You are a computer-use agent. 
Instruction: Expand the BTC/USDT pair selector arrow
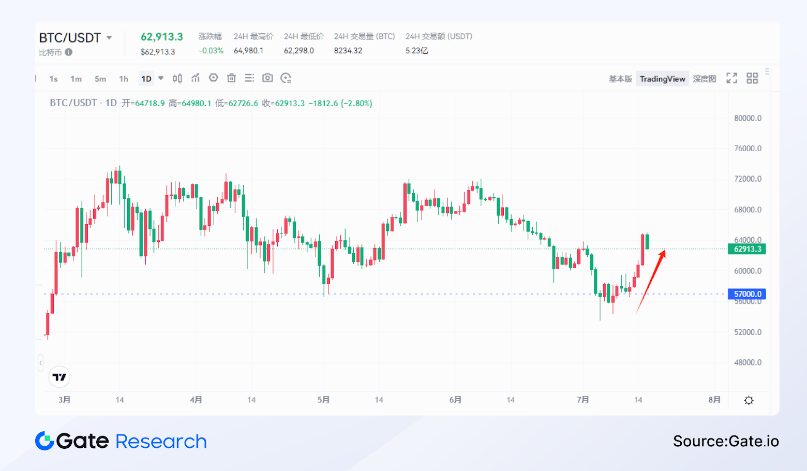pyautogui.click(x=109, y=37)
